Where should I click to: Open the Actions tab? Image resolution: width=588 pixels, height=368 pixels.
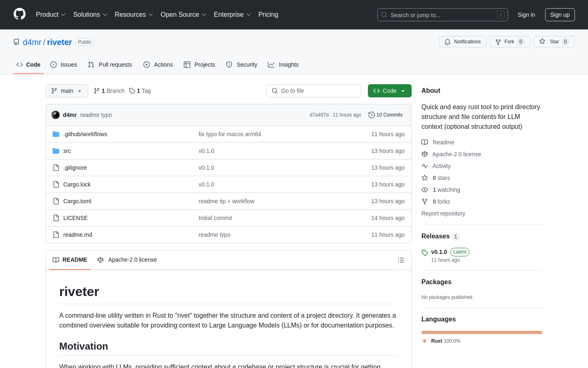[x=158, y=65]
